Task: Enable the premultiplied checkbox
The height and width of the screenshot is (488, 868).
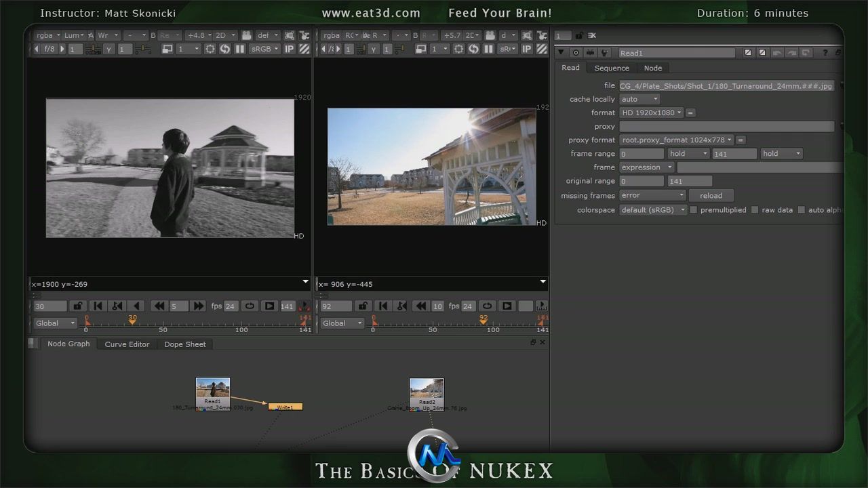Action: (694, 210)
